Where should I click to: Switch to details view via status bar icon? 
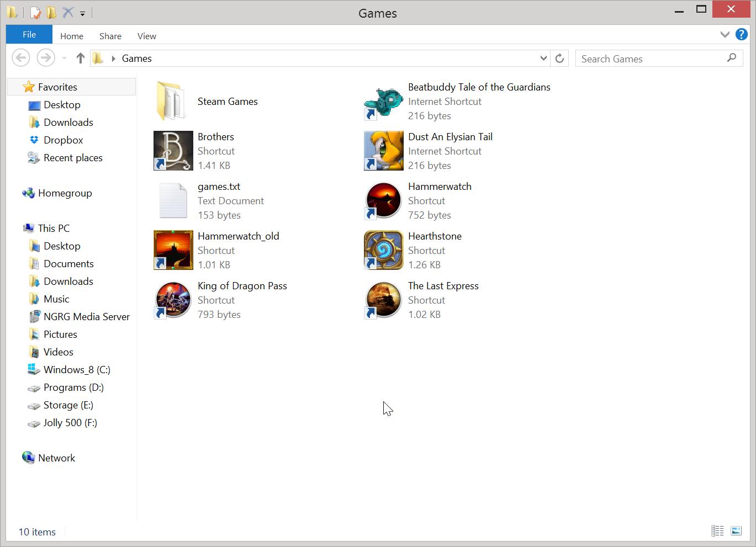click(717, 530)
